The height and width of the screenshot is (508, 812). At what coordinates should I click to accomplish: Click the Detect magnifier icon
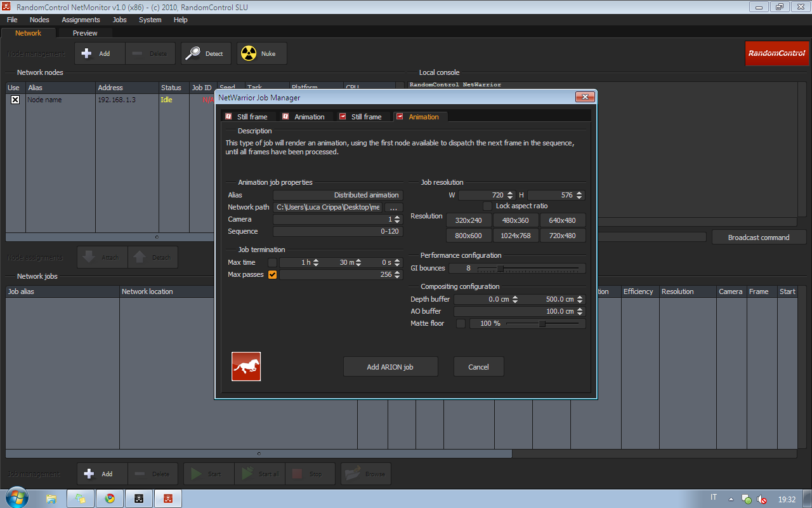pos(193,53)
